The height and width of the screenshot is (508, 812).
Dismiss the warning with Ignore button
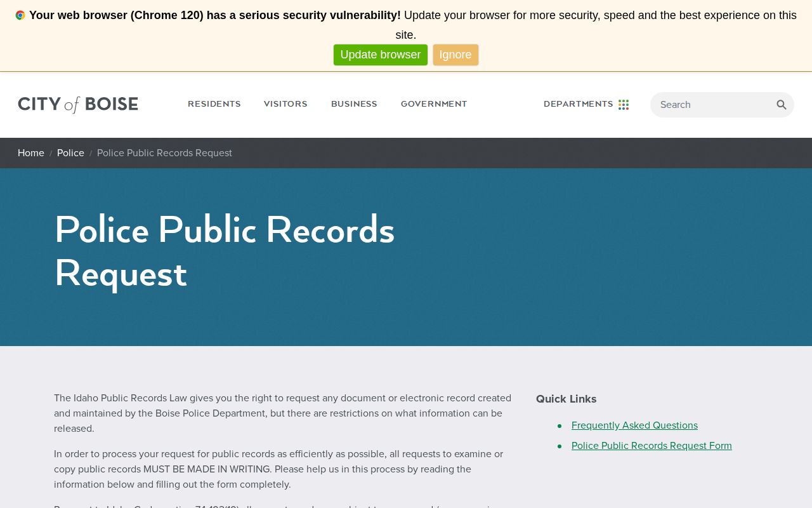(x=455, y=55)
